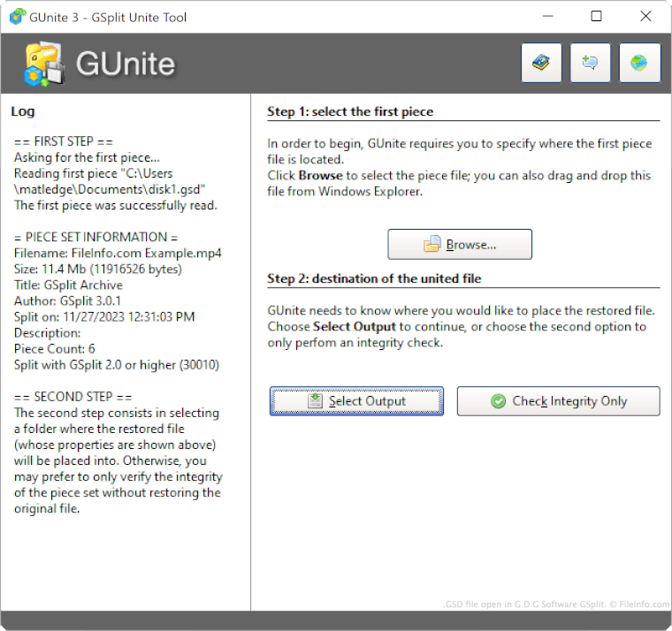Image resolution: width=672 pixels, height=631 pixels.
Task: Click the 'Piece Count: 6' log line
Action: coord(55,349)
